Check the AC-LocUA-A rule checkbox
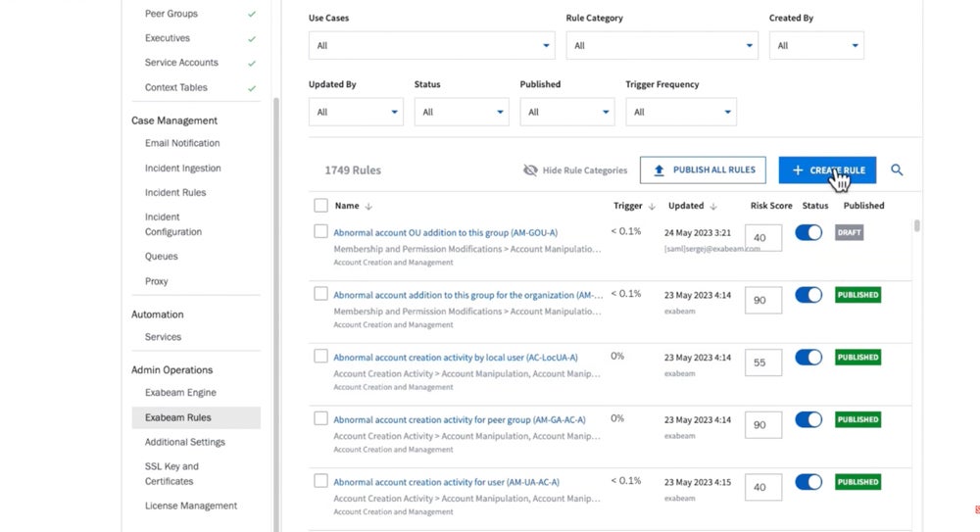Image resolution: width=980 pixels, height=532 pixels. pyautogui.click(x=320, y=357)
